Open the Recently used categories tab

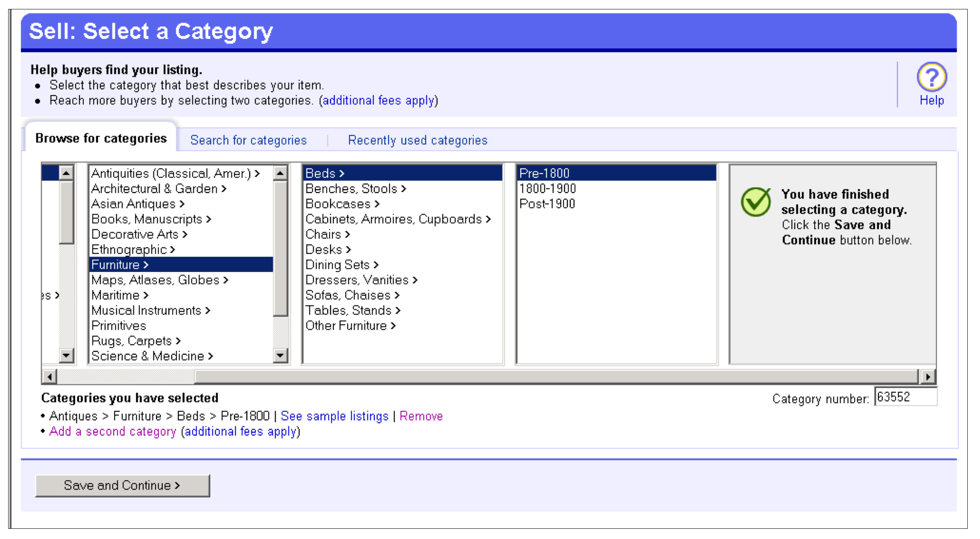tap(417, 140)
